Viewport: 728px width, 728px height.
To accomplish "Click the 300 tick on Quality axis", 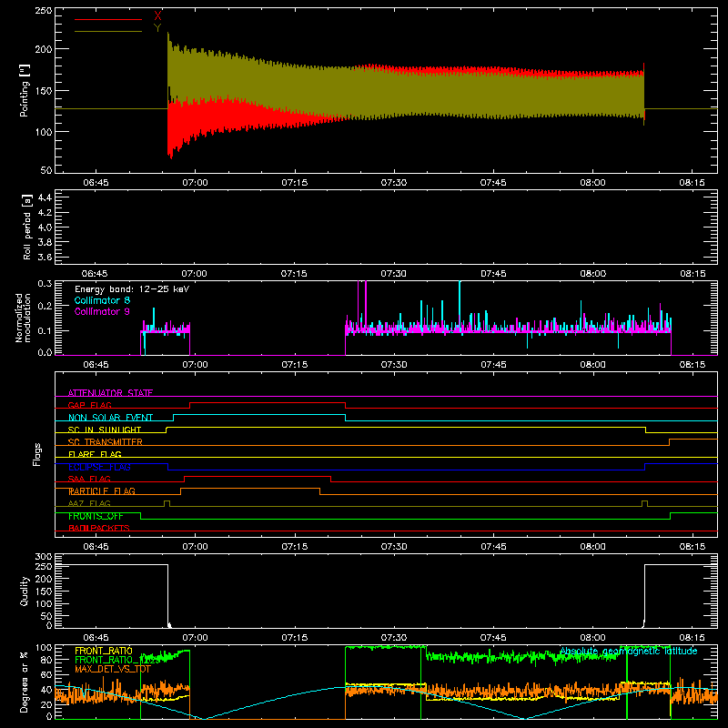I will (44, 557).
